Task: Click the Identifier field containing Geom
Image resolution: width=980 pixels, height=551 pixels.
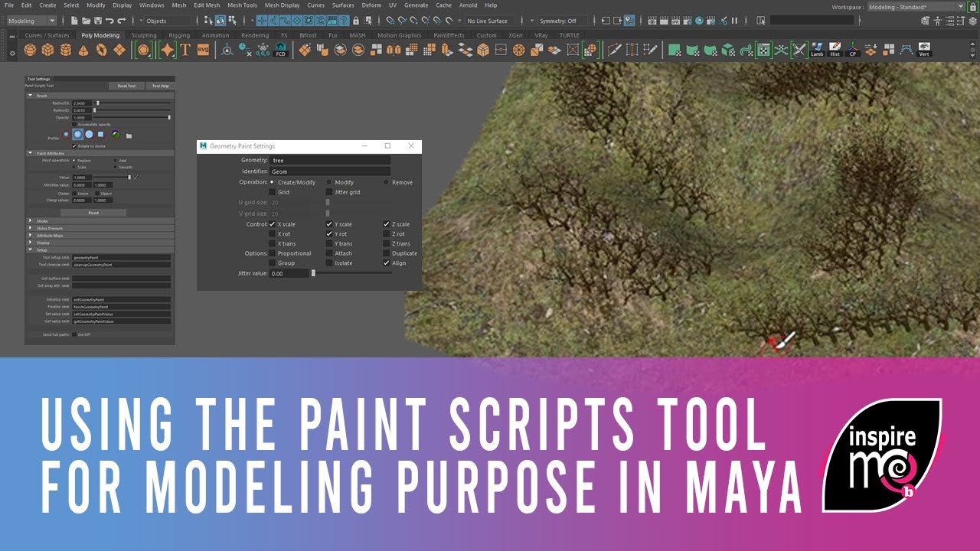Action: pyautogui.click(x=330, y=172)
